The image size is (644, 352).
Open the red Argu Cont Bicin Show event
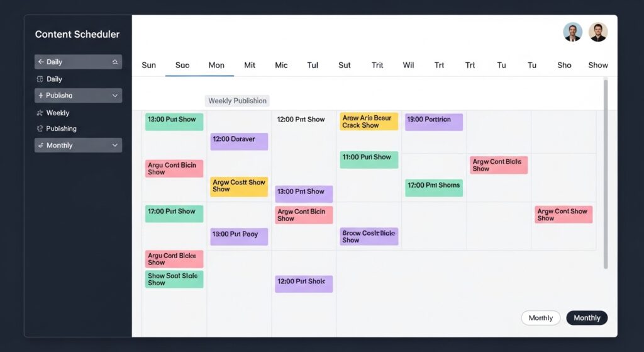coord(174,169)
